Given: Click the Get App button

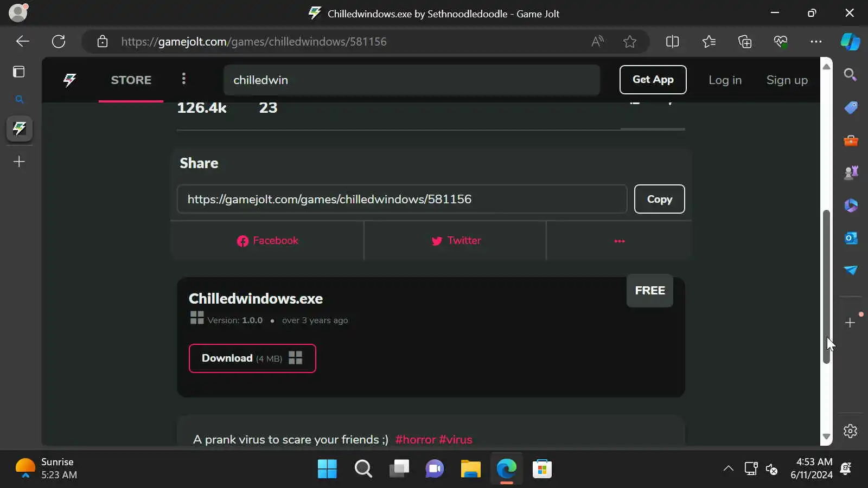Looking at the screenshot, I should click(x=653, y=80).
